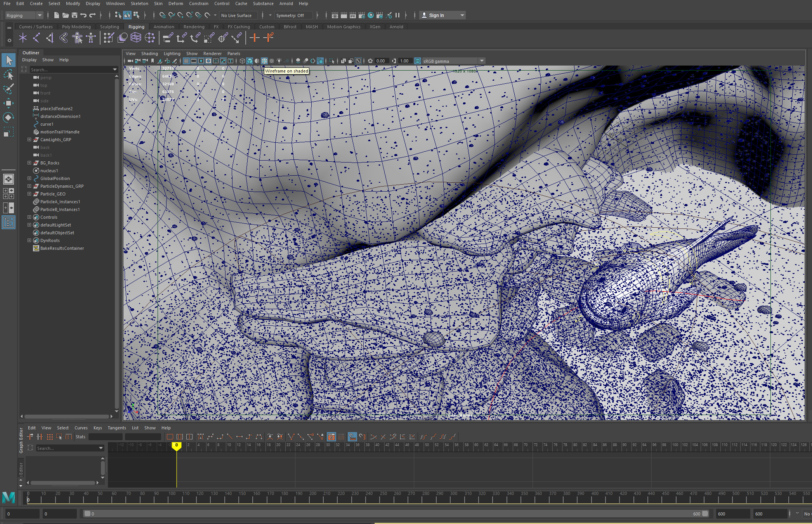Click the Redo arrow icon
This screenshot has width=812, height=524.
tap(92, 15)
